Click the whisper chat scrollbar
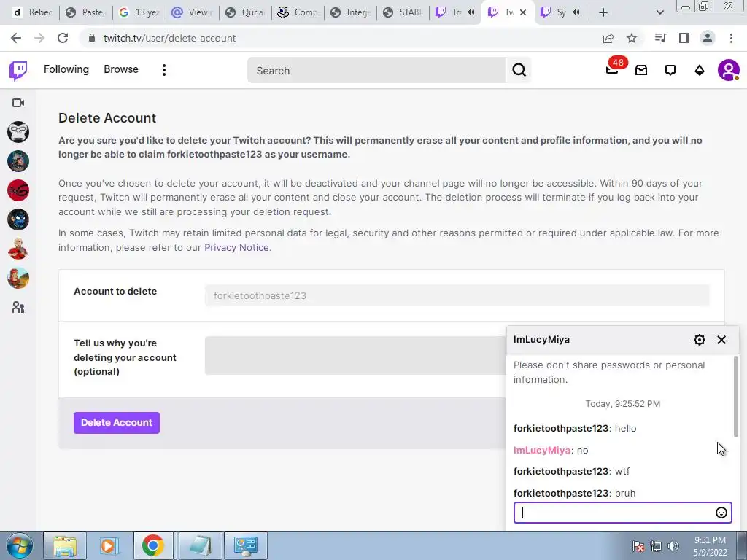Image resolution: width=747 pixels, height=560 pixels. [736, 396]
